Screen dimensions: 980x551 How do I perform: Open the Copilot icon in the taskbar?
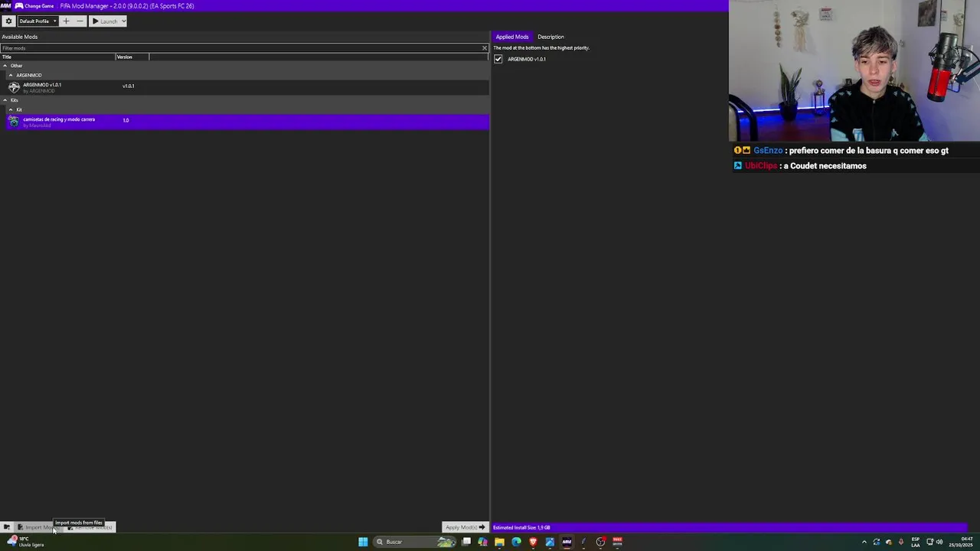482,542
